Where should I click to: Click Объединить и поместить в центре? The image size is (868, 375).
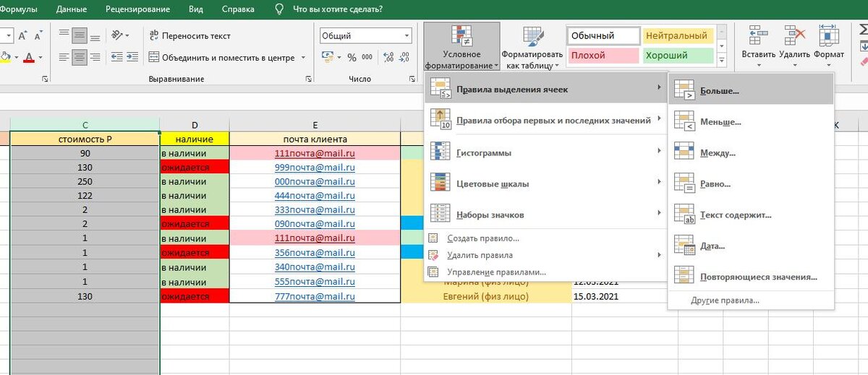pyautogui.click(x=222, y=57)
